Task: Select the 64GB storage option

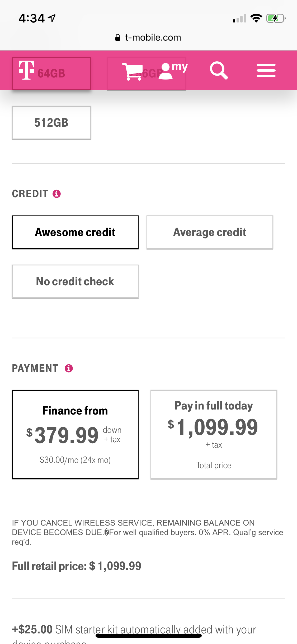Action: coord(51,73)
